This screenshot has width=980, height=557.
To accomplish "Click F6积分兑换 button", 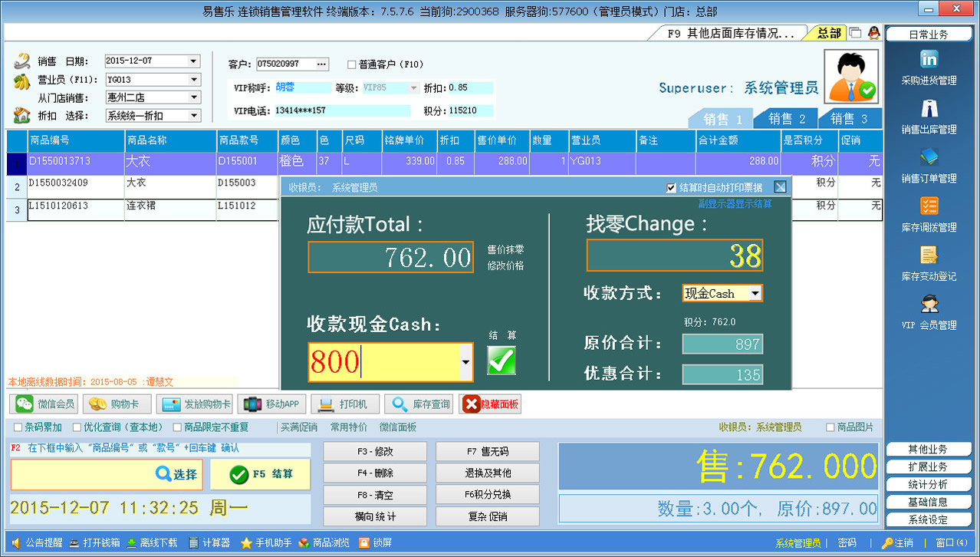I will 488,495.
